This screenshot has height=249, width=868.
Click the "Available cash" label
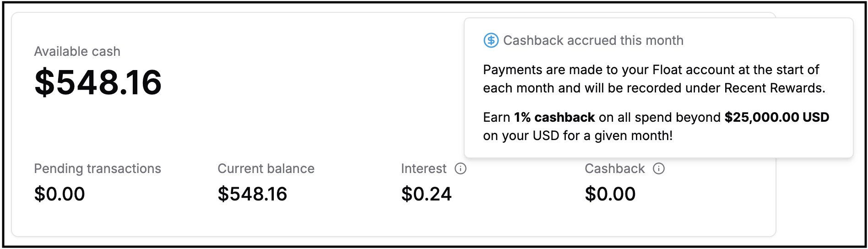pyautogui.click(x=77, y=51)
